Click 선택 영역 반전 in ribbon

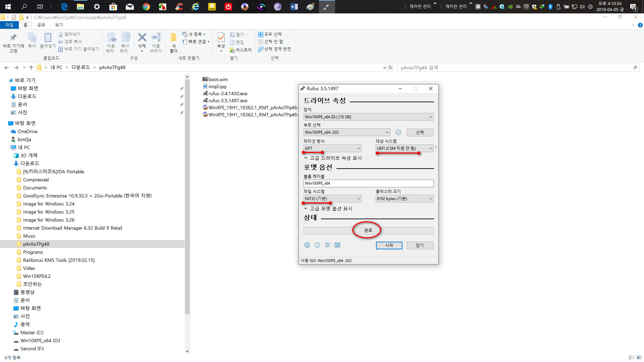274,49
